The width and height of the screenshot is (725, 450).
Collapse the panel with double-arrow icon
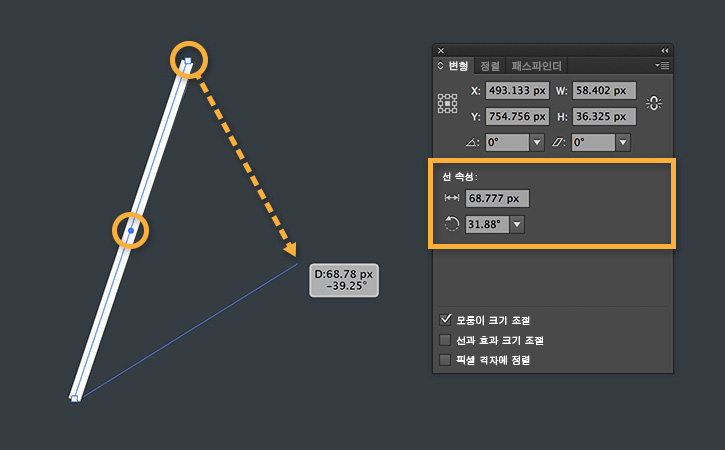(x=665, y=50)
